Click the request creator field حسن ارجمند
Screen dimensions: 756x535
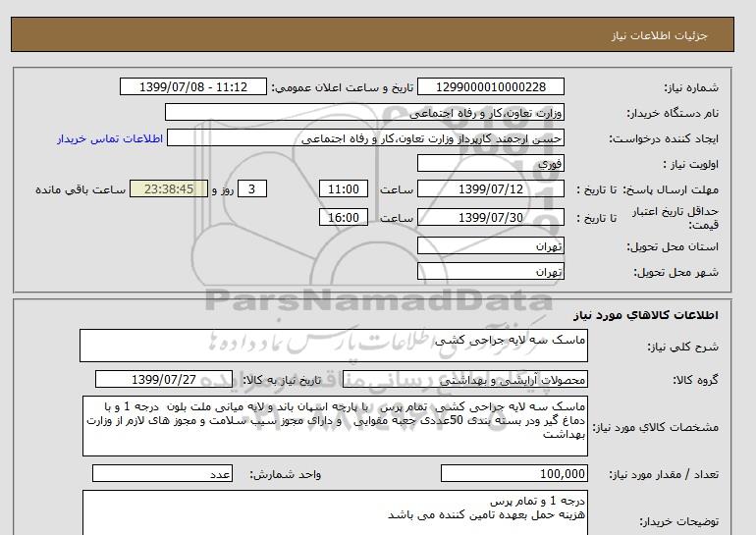[x=365, y=137]
